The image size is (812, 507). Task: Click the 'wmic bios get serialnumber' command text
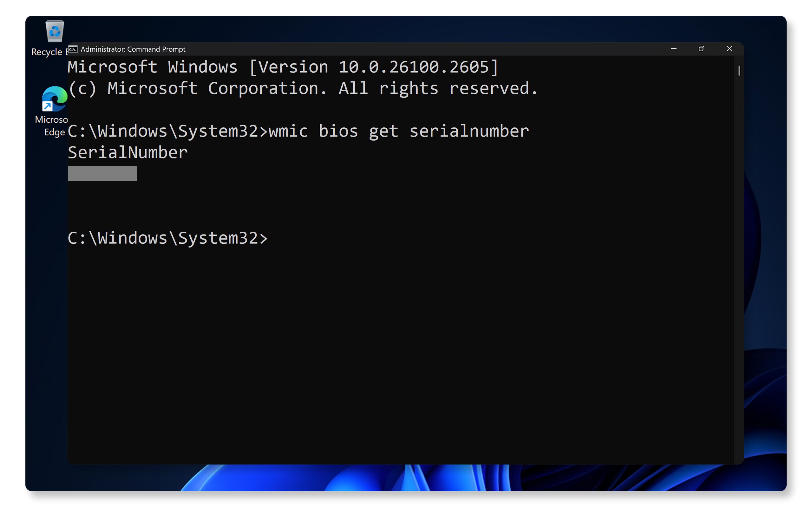[398, 131]
